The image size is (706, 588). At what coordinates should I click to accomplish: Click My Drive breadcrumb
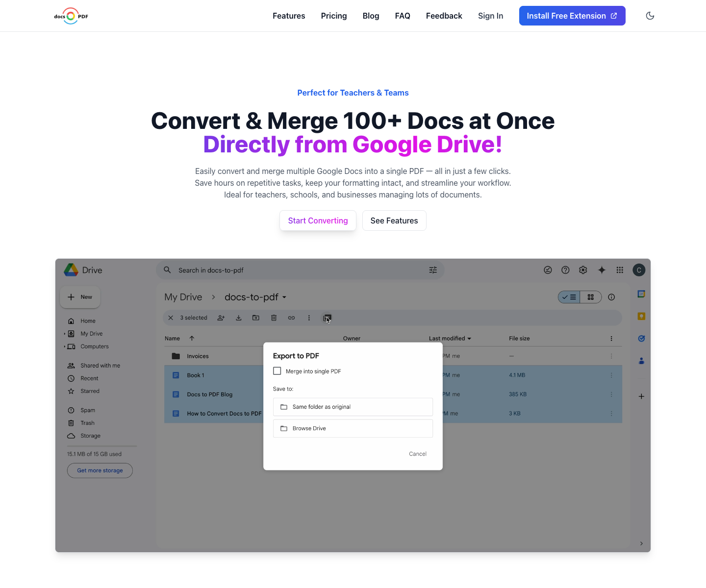[183, 297]
